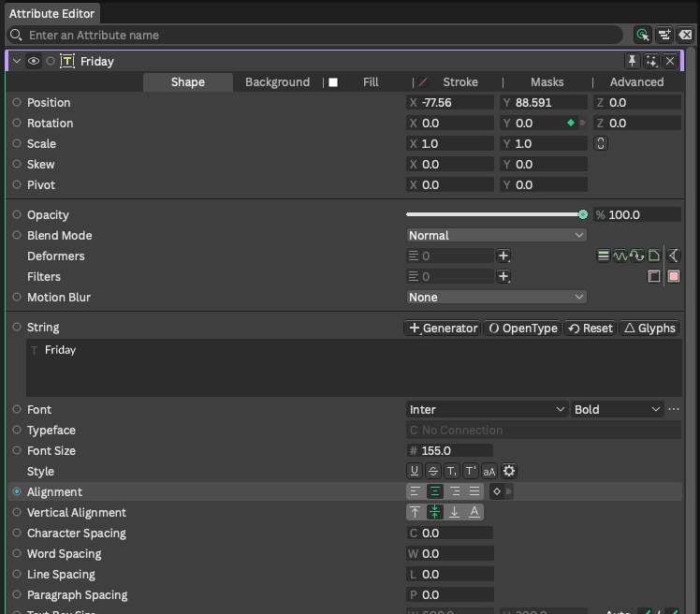Click the attribute name search field

[x=314, y=35]
